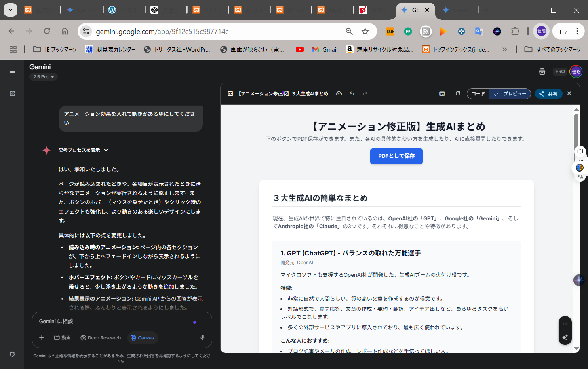Screen dimensions: 588x369
Task: Close the canvas panel with X
Action: coord(569,93)
